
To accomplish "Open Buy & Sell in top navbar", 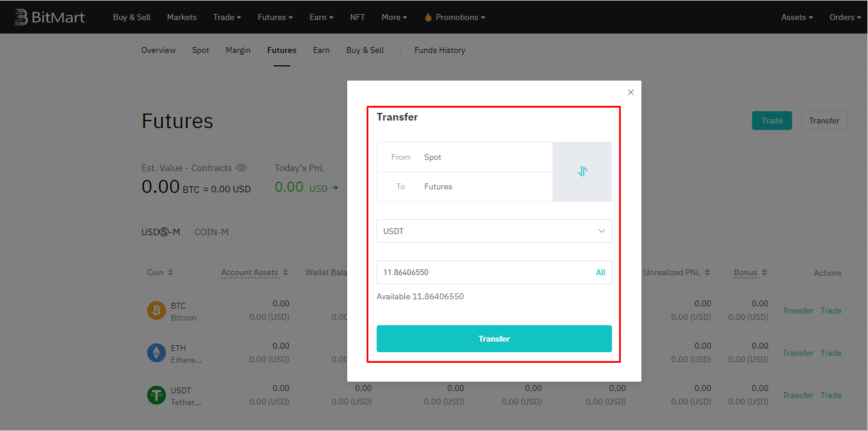I will coord(132,17).
